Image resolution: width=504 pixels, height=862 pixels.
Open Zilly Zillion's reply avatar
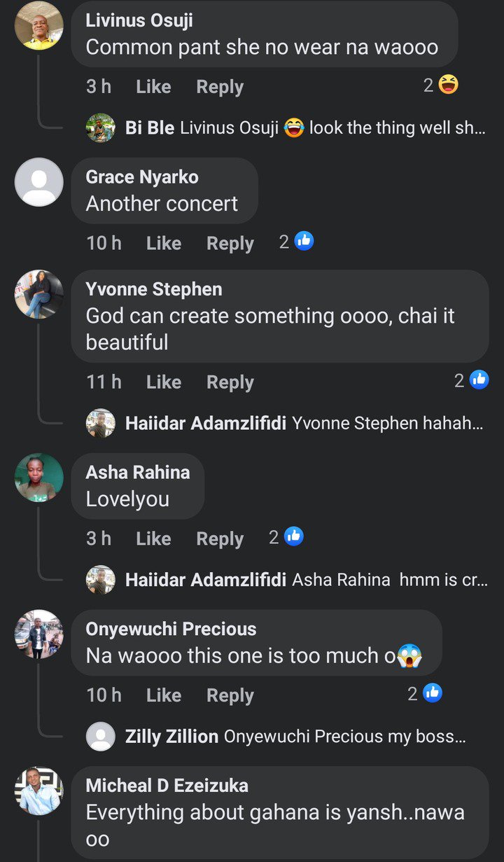click(101, 736)
